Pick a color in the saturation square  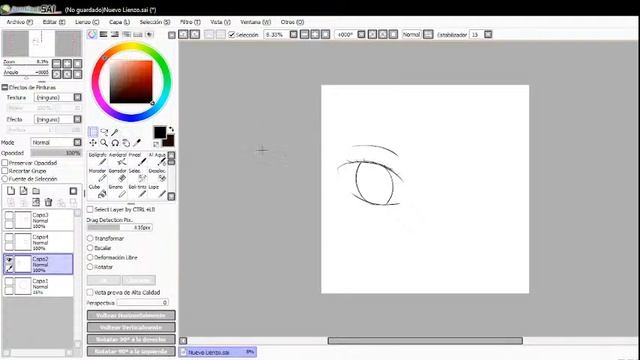(x=131, y=82)
